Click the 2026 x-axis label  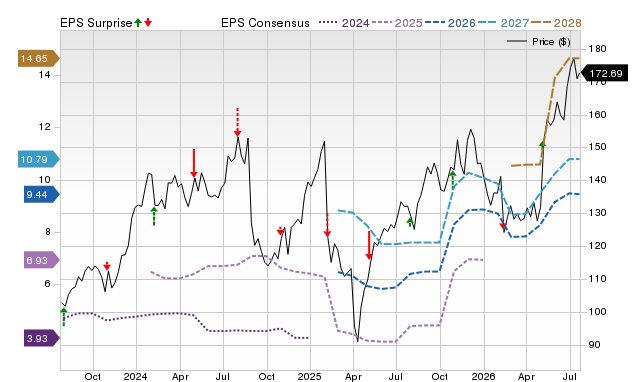[x=484, y=376]
